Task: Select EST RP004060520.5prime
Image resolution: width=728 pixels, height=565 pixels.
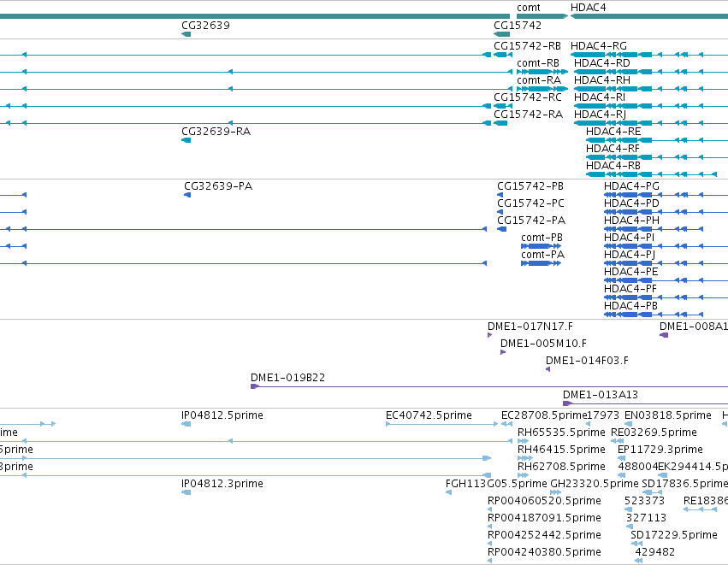Action: tap(544, 502)
